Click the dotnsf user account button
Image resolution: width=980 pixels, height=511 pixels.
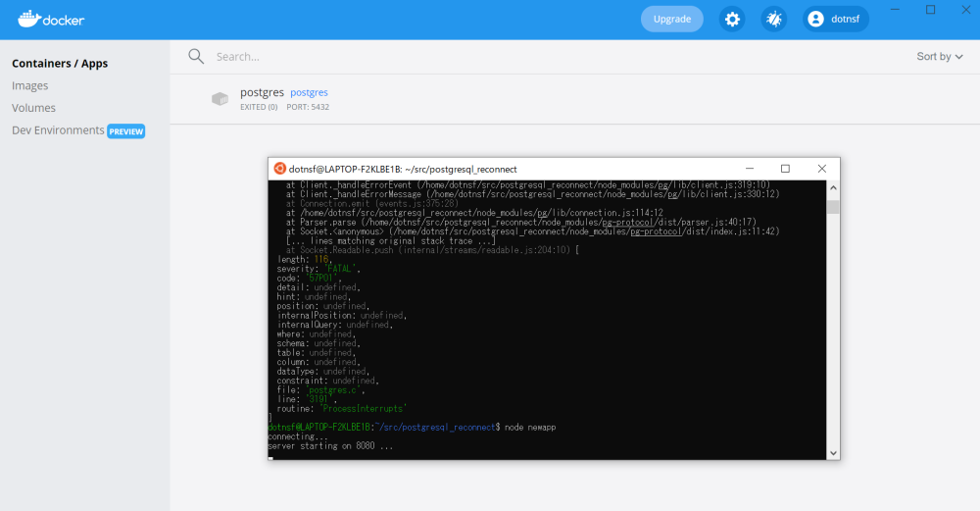point(836,20)
